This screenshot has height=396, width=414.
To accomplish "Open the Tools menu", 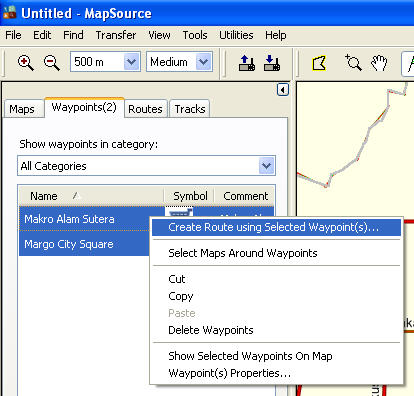I will (195, 35).
